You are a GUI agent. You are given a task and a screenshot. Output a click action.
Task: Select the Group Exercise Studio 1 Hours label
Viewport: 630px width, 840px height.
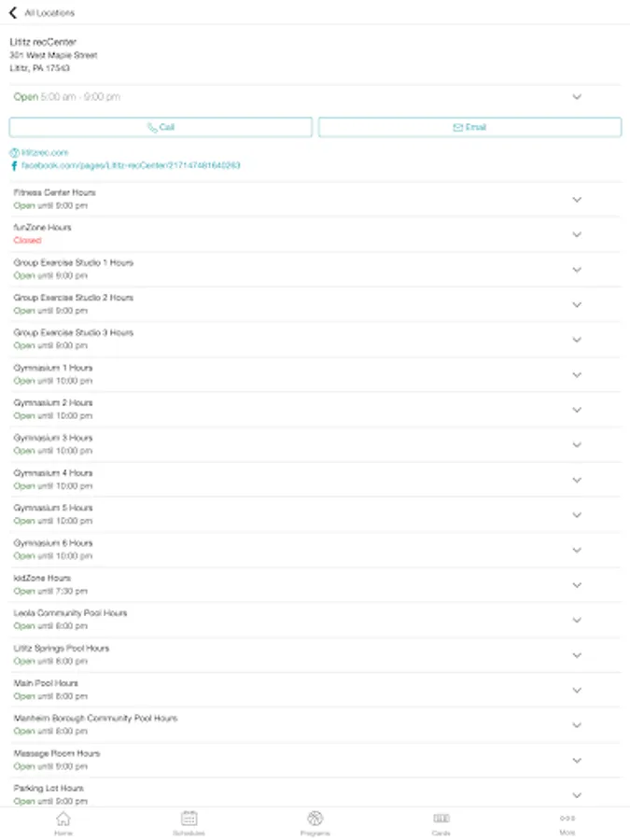(74, 262)
